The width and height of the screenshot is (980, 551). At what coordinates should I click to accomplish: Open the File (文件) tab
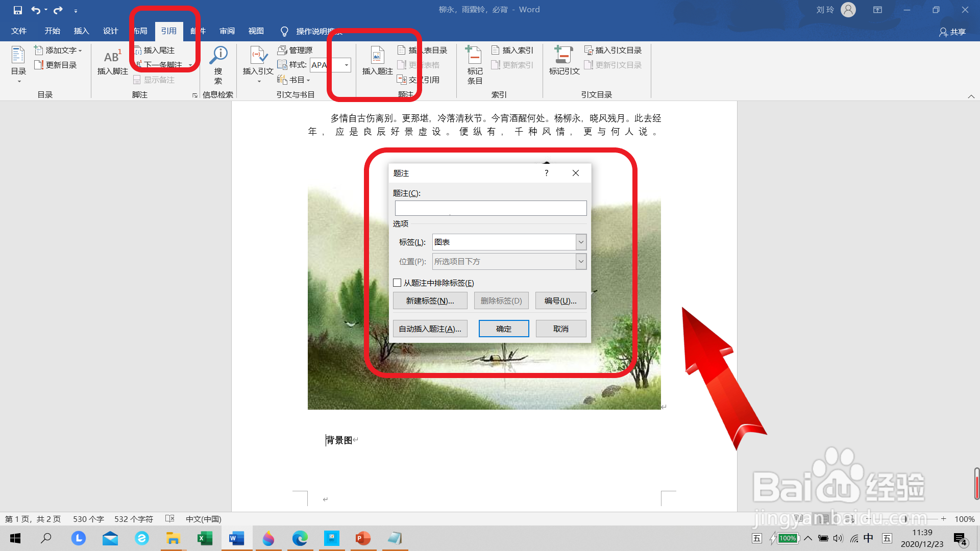pyautogui.click(x=19, y=31)
